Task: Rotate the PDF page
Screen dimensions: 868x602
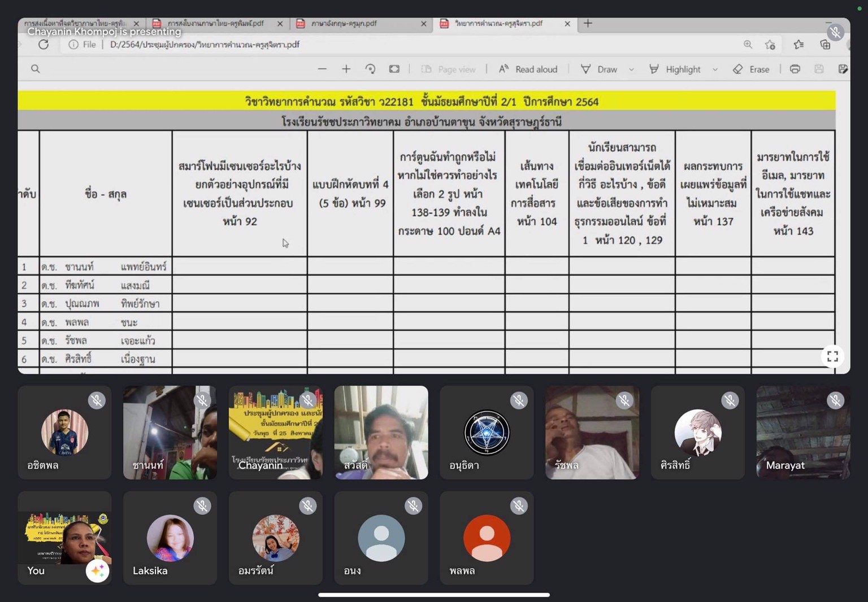Action: [370, 69]
